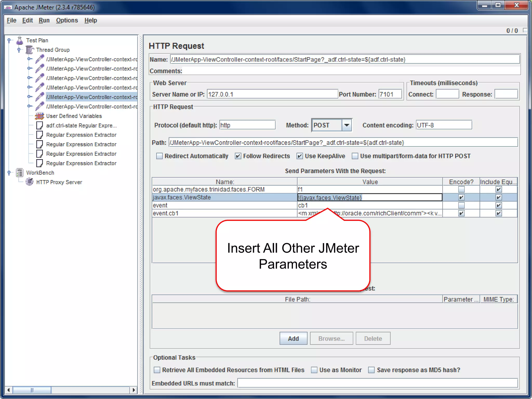Screen dimensions: 532x399
Task: Toggle Encode checkbox for org.apache.myfaces.trinidad.faces.FORM row
Action: click(x=461, y=189)
